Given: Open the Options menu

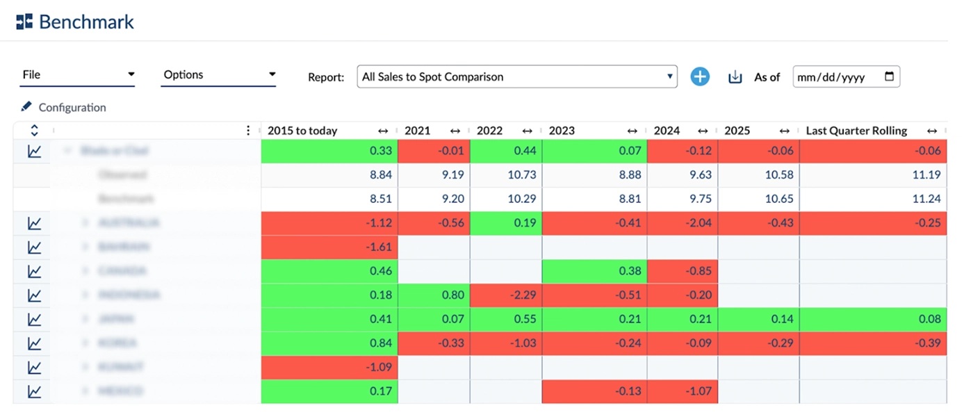Looking at the screenshot, I should [218, 74].
